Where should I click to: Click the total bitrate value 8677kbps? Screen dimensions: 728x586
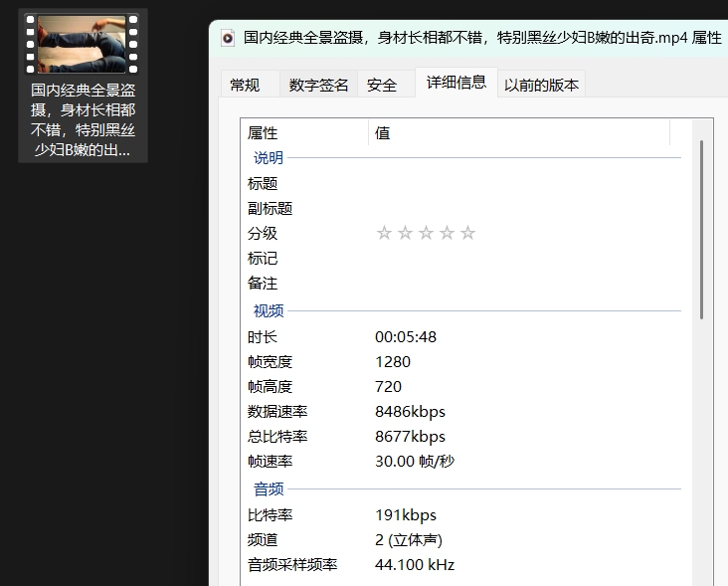pos(410,437)
